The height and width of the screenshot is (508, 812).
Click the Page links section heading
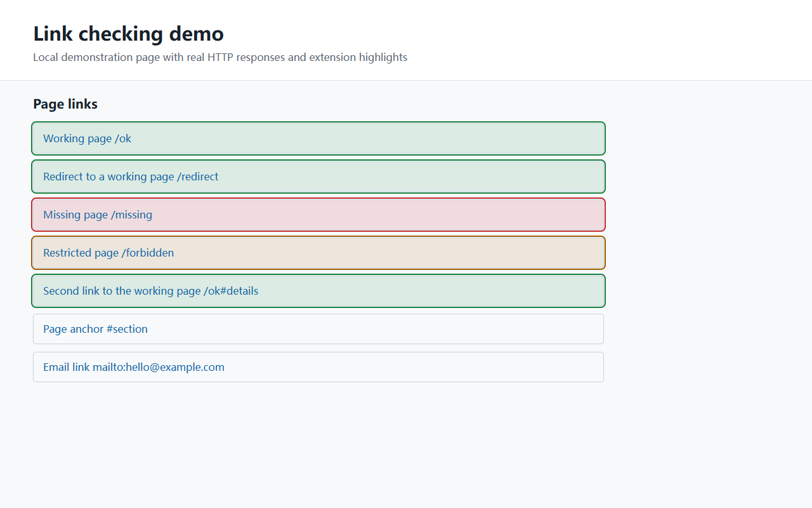click(65, 104)
